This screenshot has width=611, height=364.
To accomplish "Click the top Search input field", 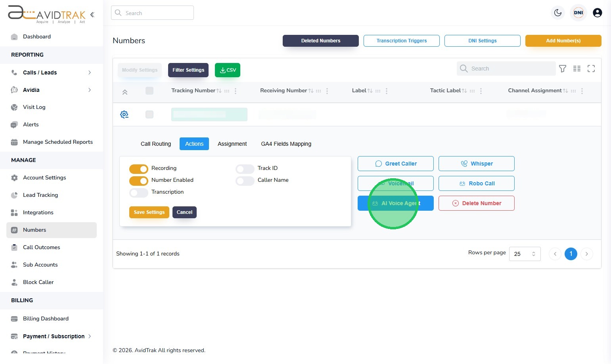I will click(152, 13).
